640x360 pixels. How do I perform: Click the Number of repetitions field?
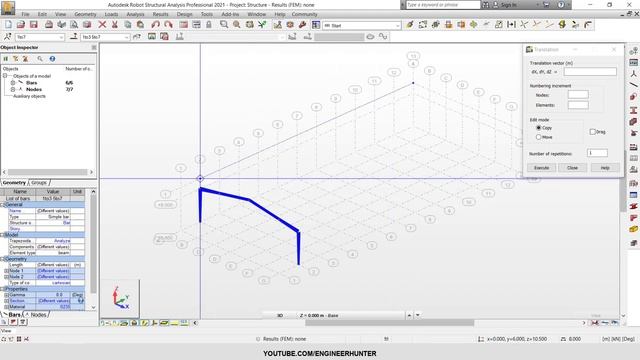[x=597, y=153]
